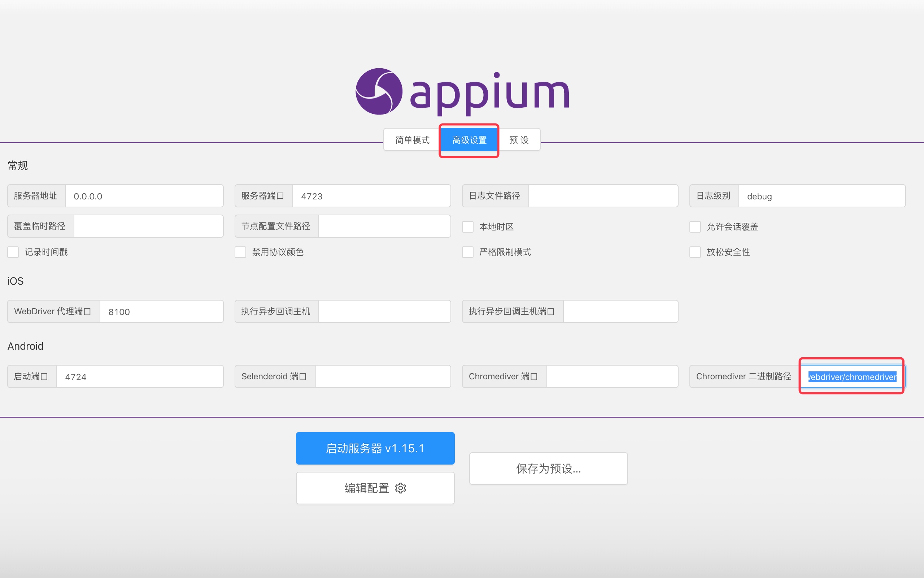
Task: Click the 日志级别 field with debug
Action: [822, 196]
